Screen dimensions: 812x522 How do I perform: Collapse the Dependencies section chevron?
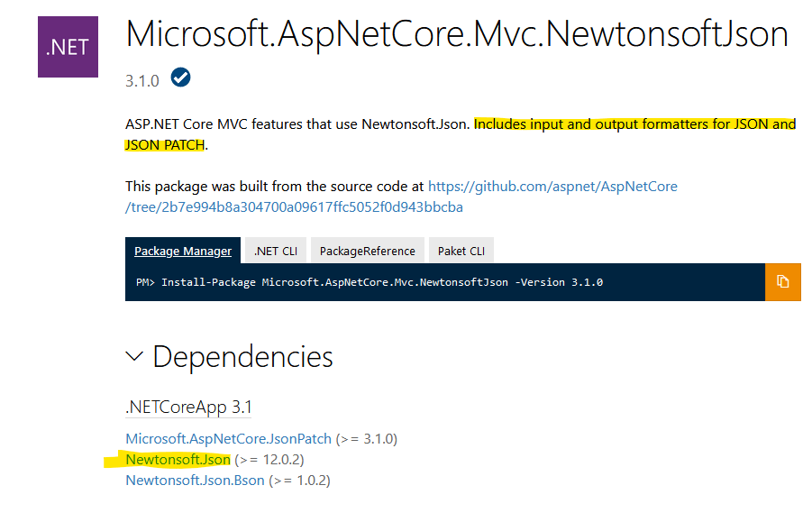coord(134,356)
